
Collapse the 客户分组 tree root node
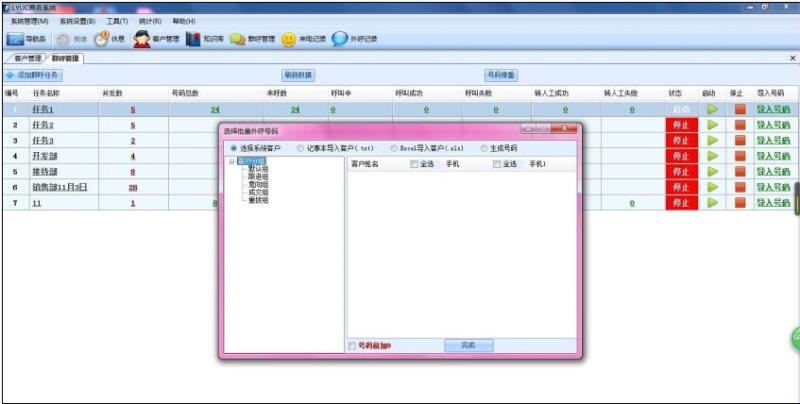[232, 160]
